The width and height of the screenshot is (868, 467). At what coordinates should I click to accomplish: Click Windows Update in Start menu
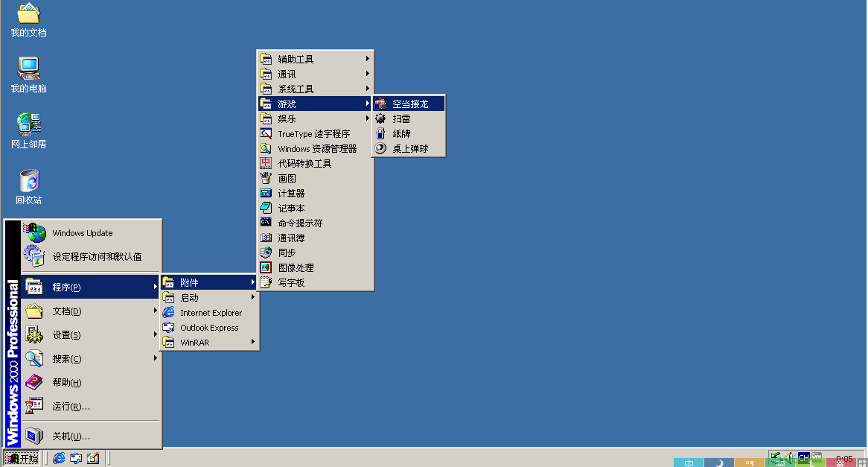(91, 233)
